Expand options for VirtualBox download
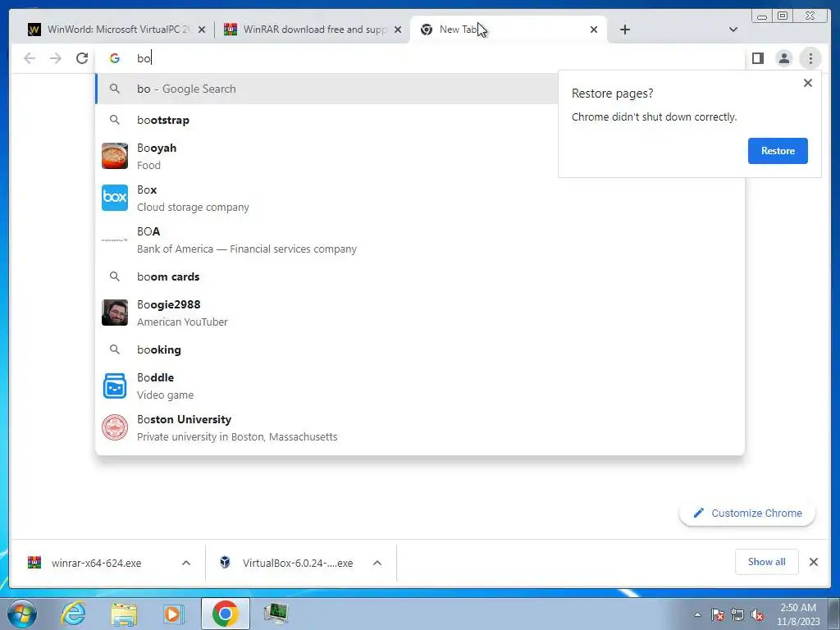 click(377, 563)
